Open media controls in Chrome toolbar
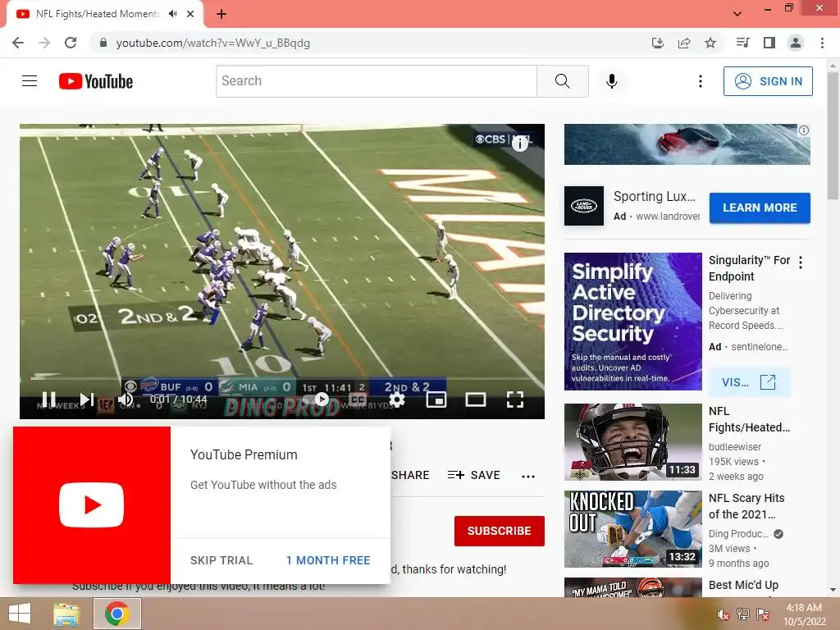The image size is (840, 630). click(x=743, y=43)
